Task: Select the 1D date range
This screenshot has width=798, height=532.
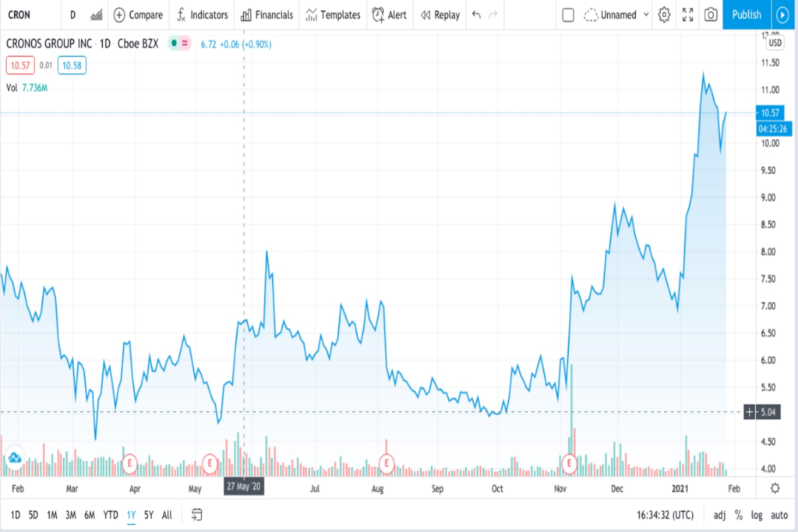Action: tap(16, 515)
